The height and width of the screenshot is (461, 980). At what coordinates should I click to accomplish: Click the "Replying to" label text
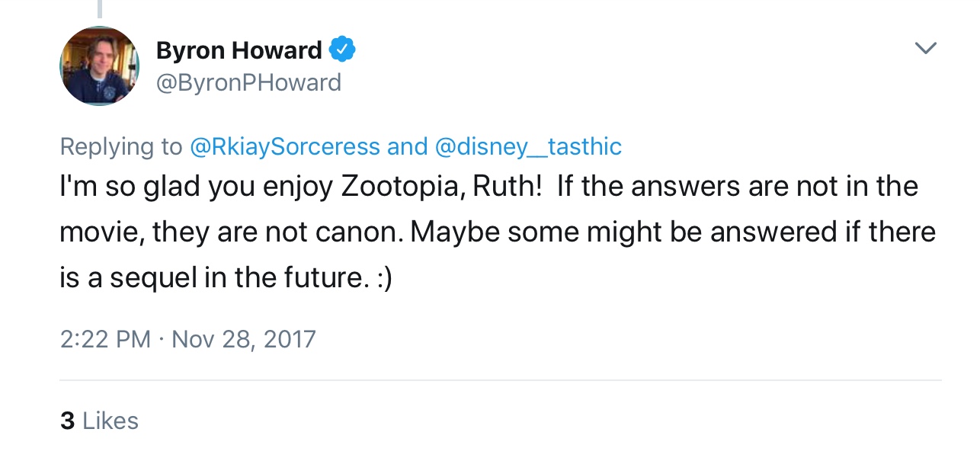tap(121, 146)
